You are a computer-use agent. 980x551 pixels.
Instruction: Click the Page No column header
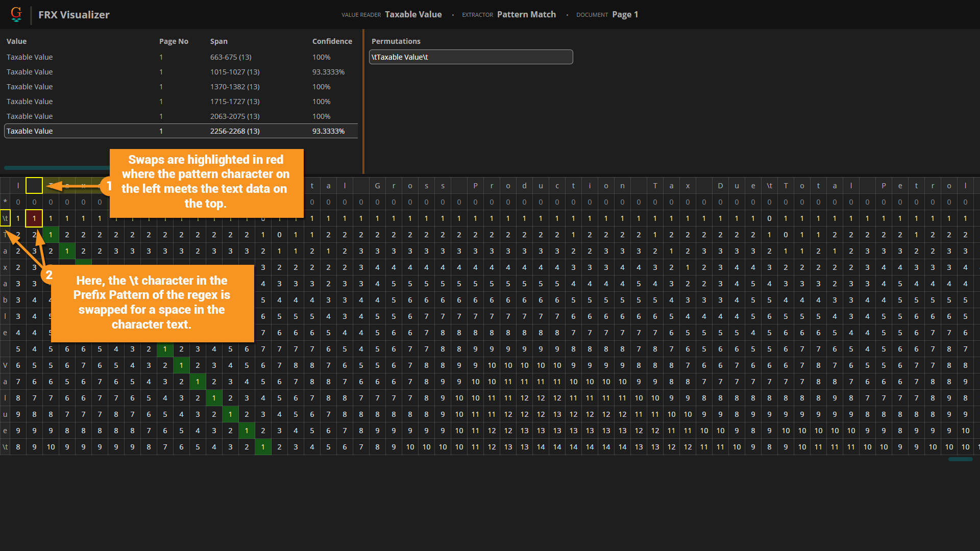pyautogui.click(x=174, y=41)
